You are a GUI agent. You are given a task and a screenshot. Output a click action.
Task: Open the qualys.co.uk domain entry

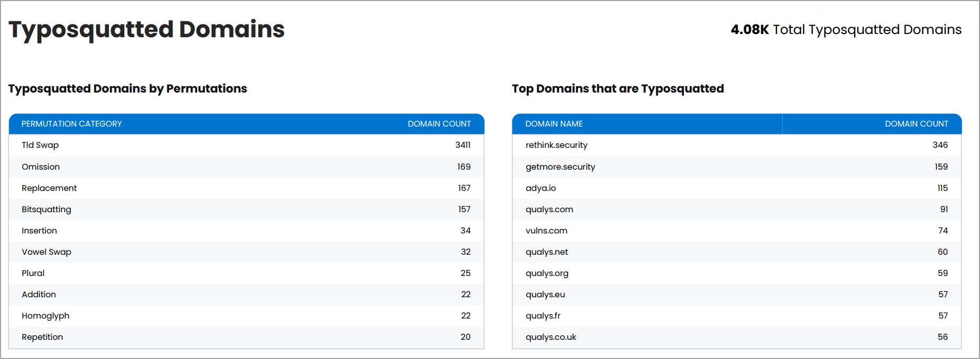[551, 337]
